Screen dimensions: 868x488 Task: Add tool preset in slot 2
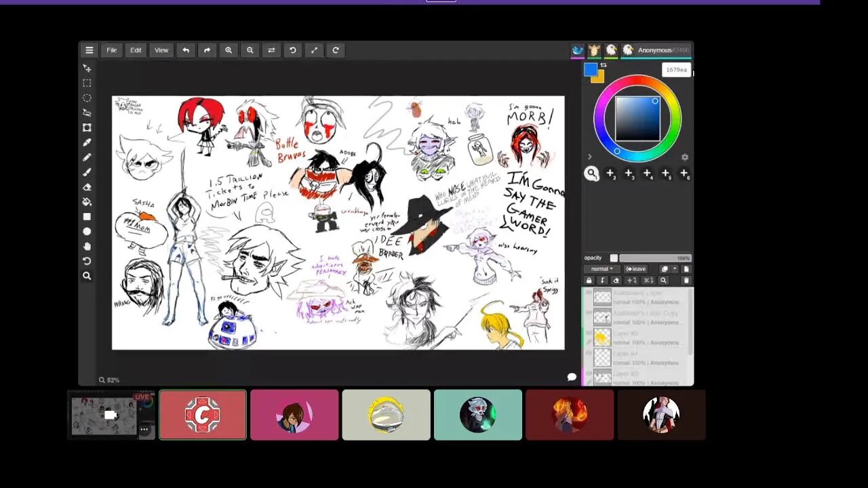click(610, 174)
